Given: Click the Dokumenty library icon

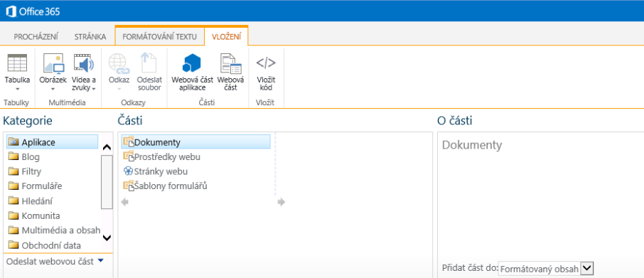Looking at the screenshot, I should [129, 142].
